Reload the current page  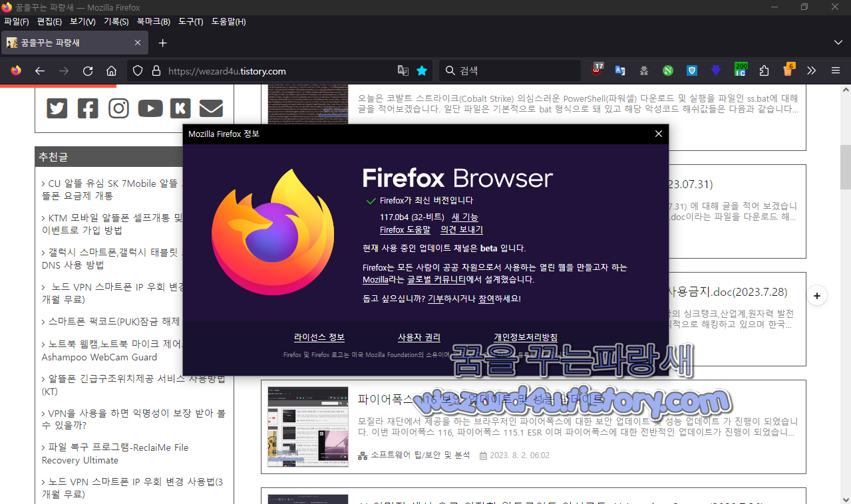(88, 70)
